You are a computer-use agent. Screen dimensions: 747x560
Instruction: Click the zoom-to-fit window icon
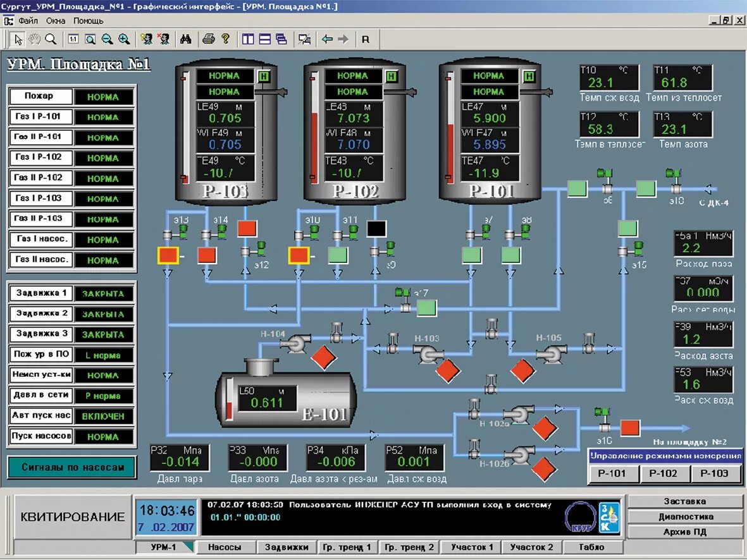point(90,40)
